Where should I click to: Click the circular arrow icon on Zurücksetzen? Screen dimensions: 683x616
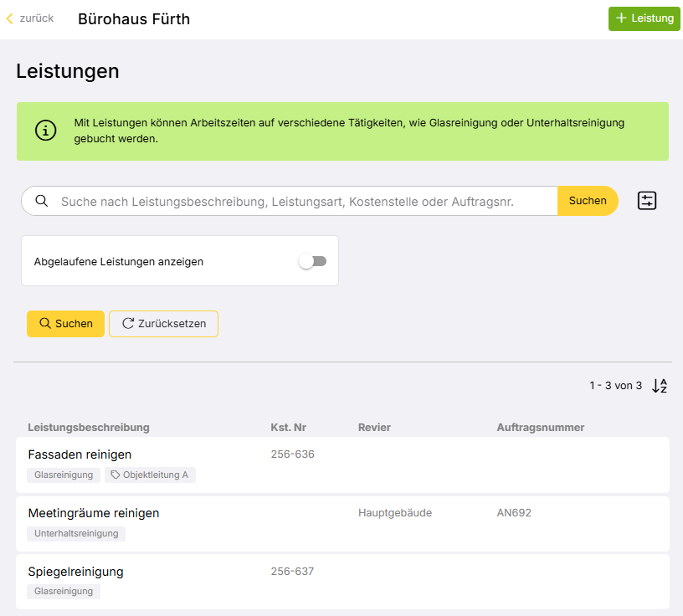click(x=128, y=323)
